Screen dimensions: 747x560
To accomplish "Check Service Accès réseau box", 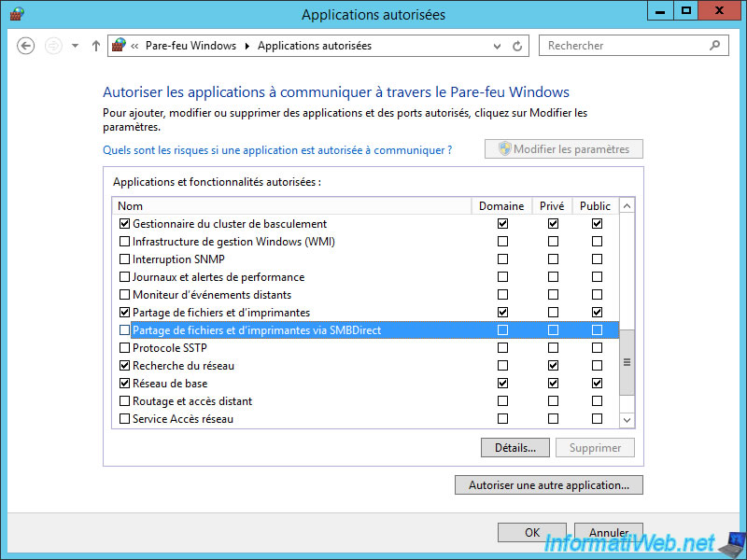I will pyautogui.click(x=124, y=418).
